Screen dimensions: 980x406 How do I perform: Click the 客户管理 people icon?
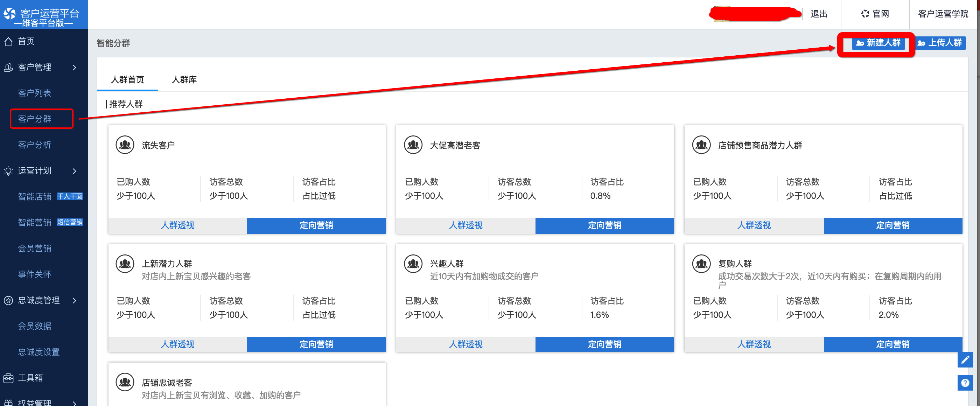pyautogui.click(x=8, y=67)
